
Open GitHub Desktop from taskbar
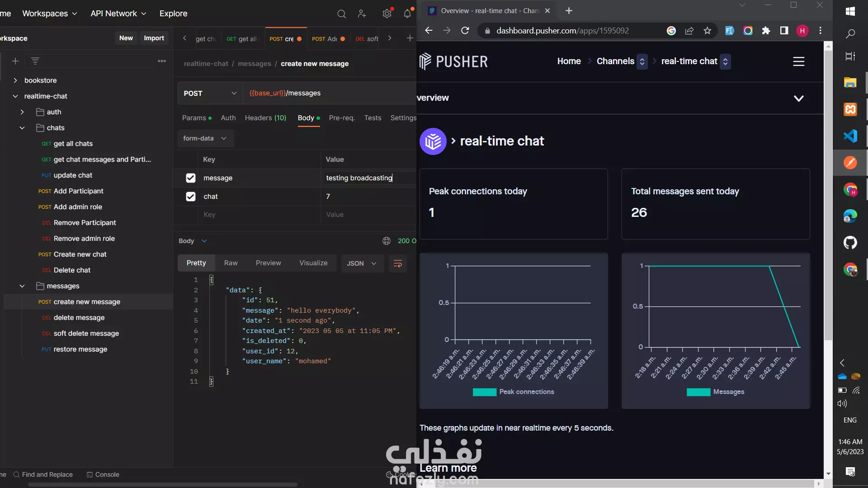[x=850, y=243]
